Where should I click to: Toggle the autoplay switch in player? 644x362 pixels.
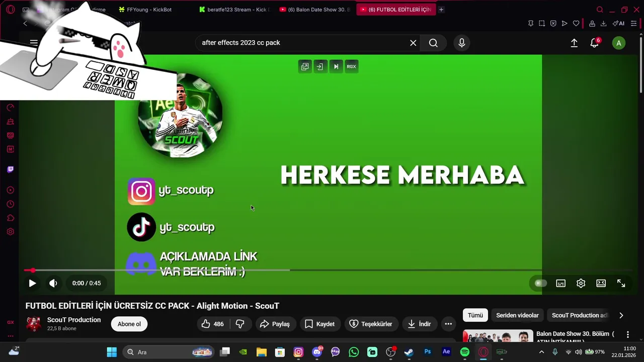click(540, 283)
